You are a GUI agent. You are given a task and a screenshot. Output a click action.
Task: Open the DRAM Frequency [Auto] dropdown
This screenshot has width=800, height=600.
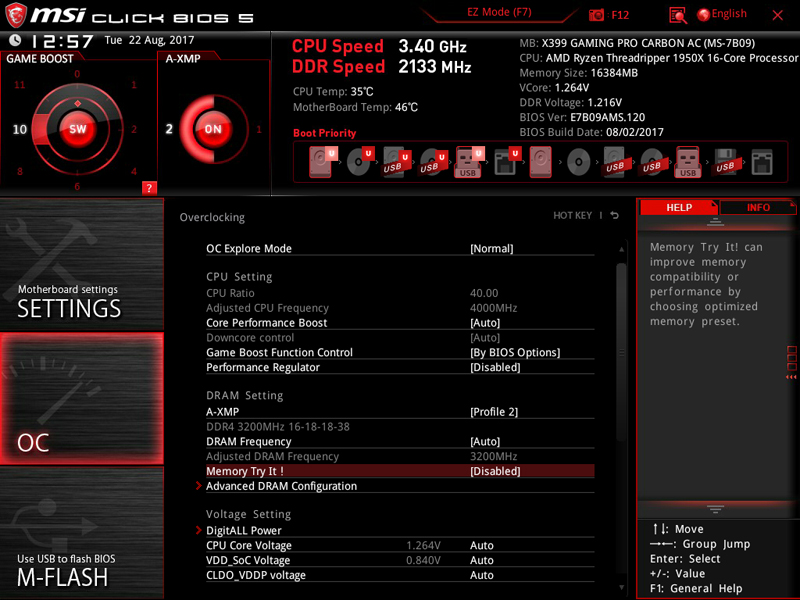[485, 441]
